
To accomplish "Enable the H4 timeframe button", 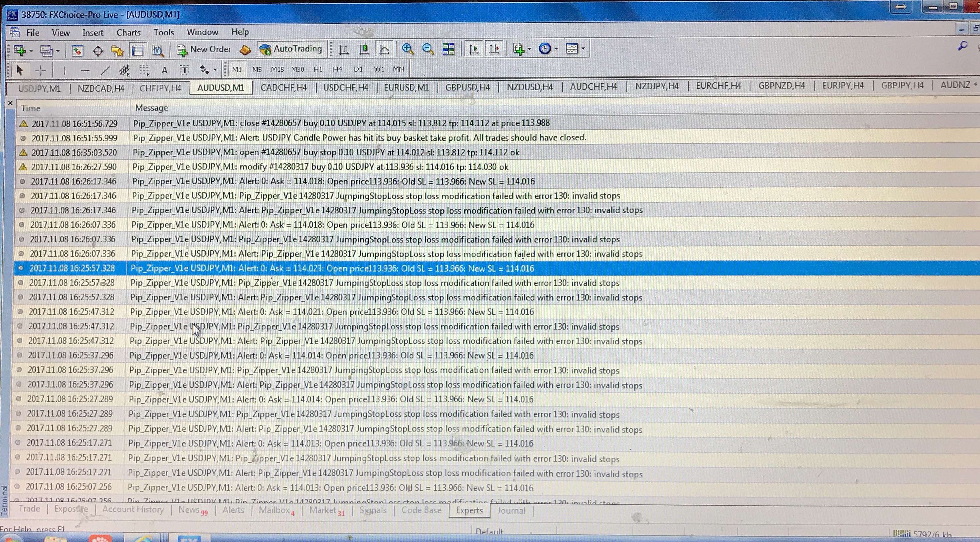I will tap(337, 69).
